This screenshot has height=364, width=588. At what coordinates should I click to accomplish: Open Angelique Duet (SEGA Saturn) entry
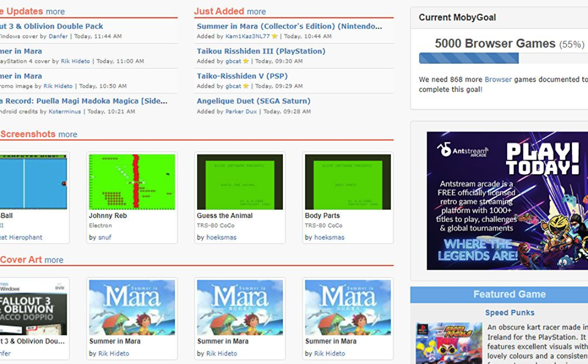(253, 101)
